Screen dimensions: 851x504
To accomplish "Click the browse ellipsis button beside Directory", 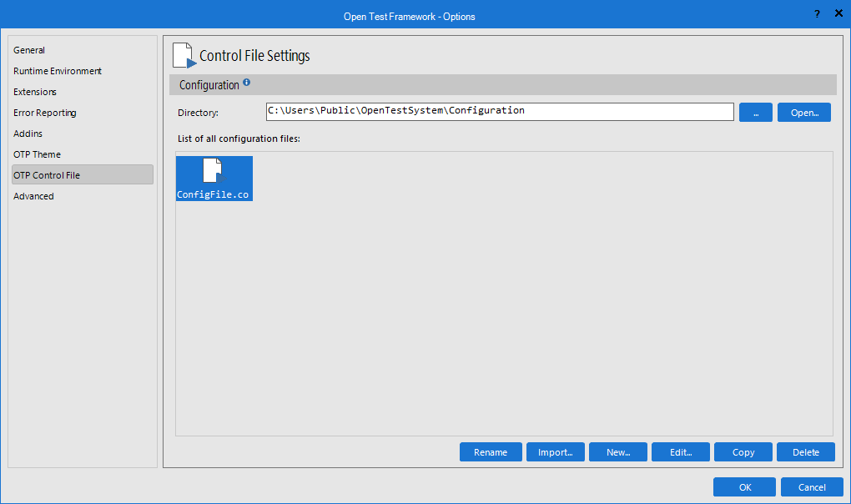I will (755, 112).
